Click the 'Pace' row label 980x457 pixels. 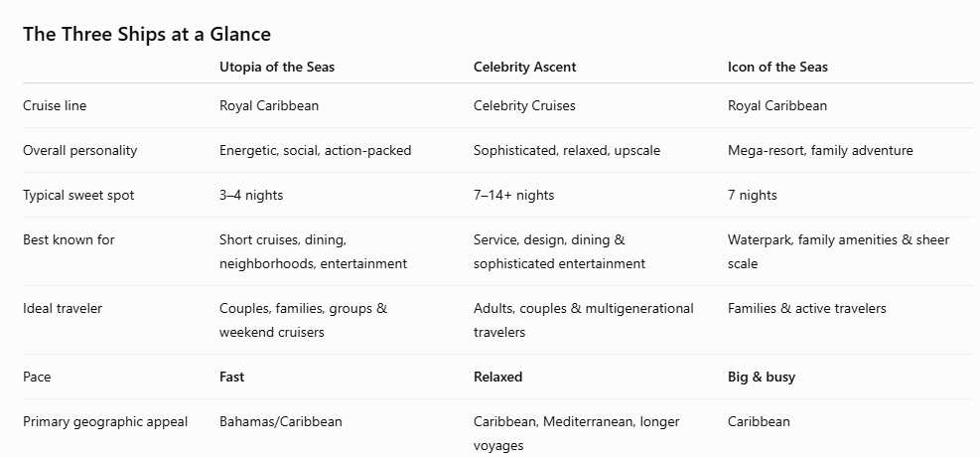coord(37,377)
